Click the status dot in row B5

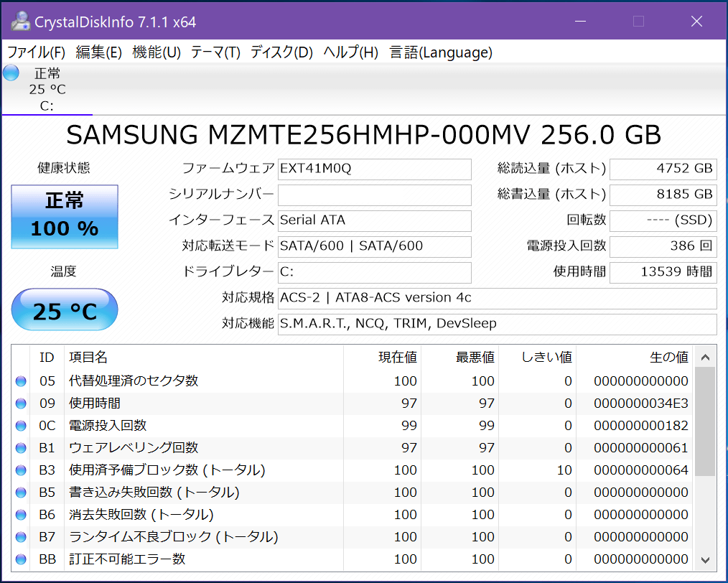tap(21, 493)
